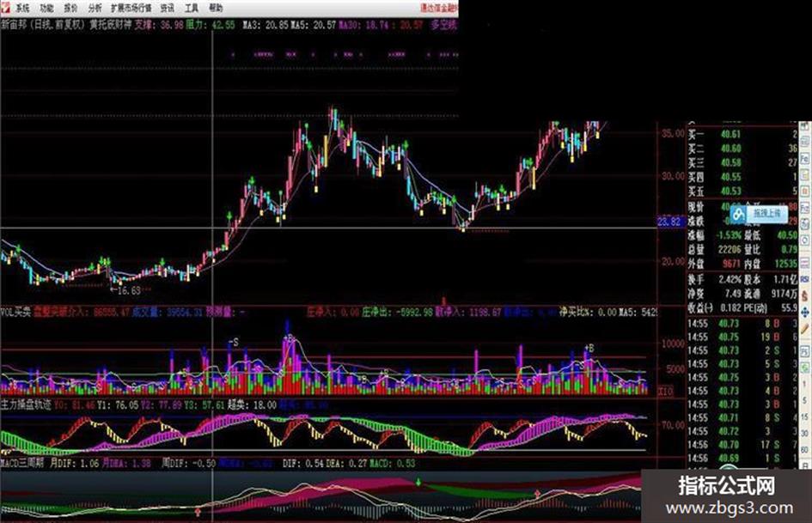The width and height of the screenshot is (812, 523).
Task: Click the www.zbgs3.com watermark link
Action: coord(729,508)
